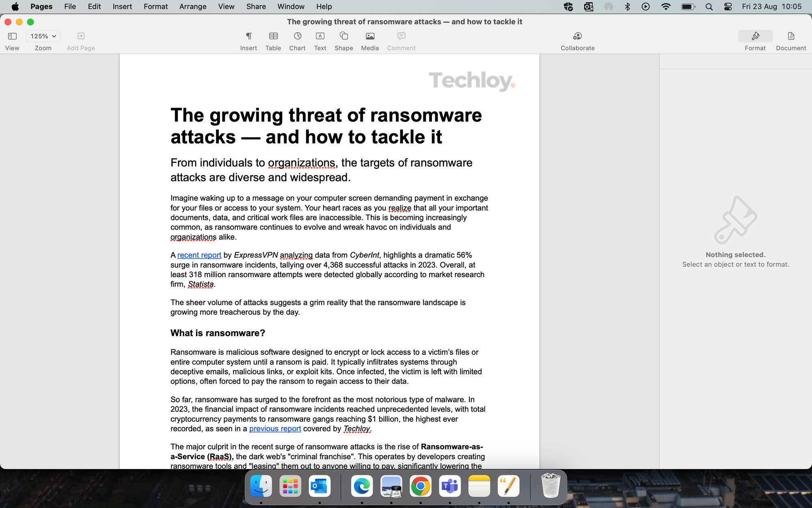Open Google Chrome from the Dock
The image size is (812, 508).
[420, 486]
